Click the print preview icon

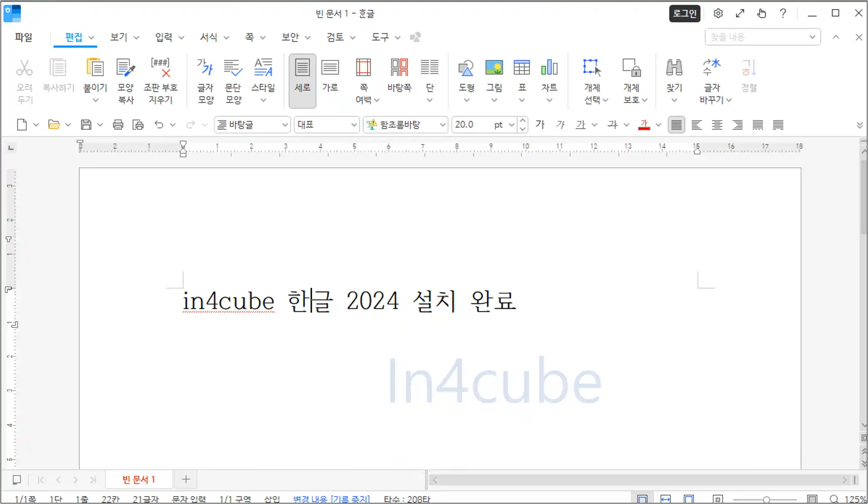click(138, 124)
